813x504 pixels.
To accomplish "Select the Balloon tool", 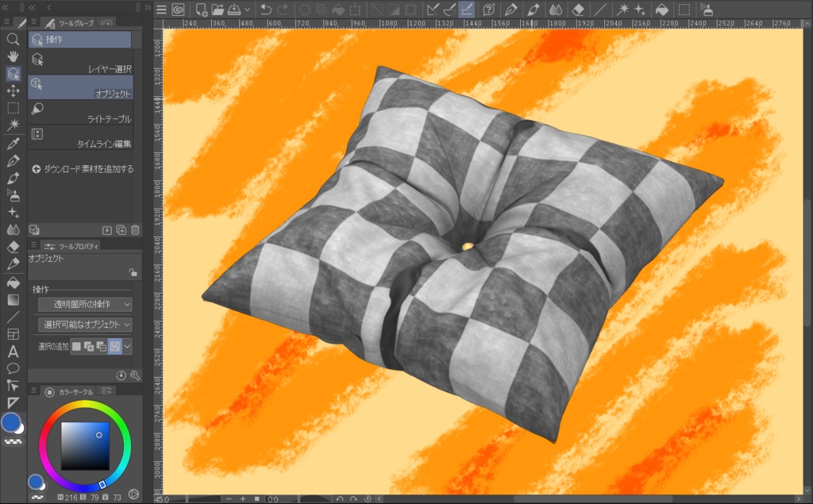I will pyautogui.click(x=13, y=368).
